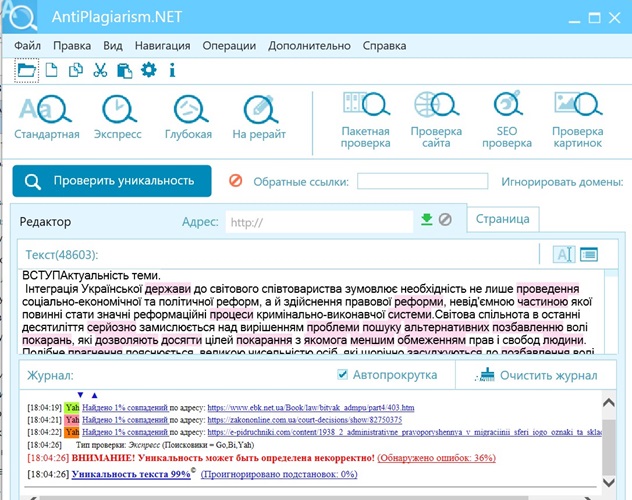Open the Операции menu

point(229,46)
